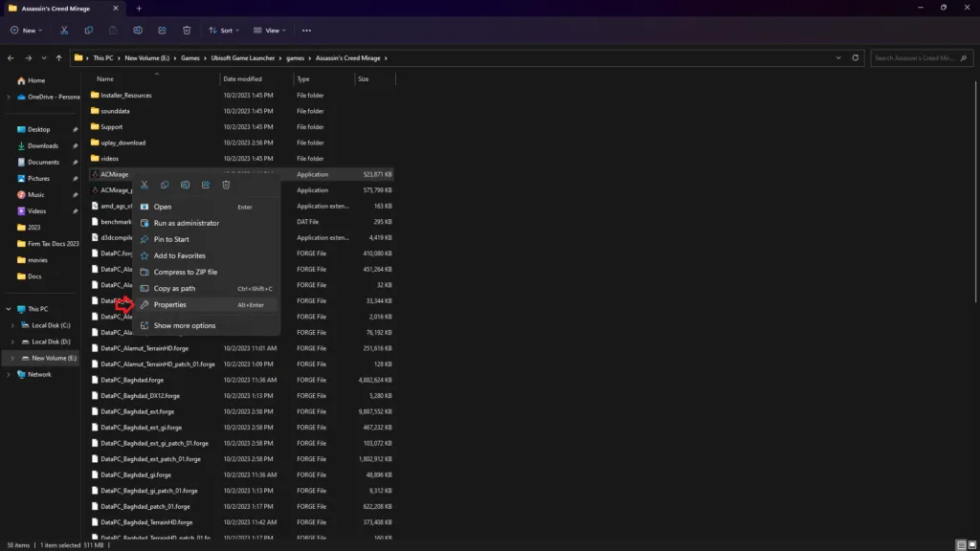The image size is (980, 551).
Task: Choose Add to Favorites
Action: click(x=206, y=255)
